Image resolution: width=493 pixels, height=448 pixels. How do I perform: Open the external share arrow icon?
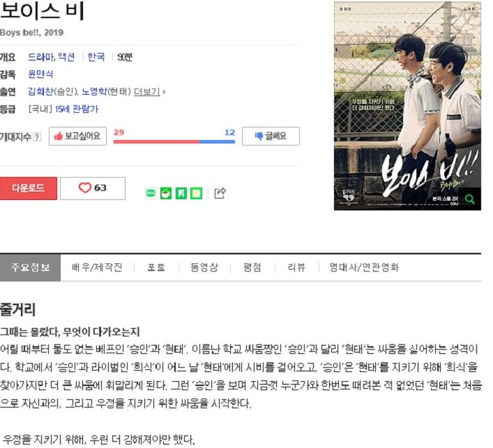pos(220,193)
